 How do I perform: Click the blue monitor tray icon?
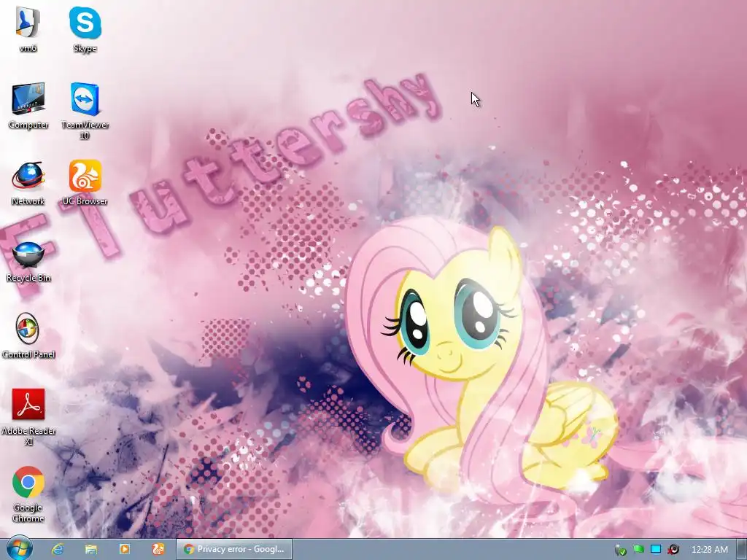656,550
